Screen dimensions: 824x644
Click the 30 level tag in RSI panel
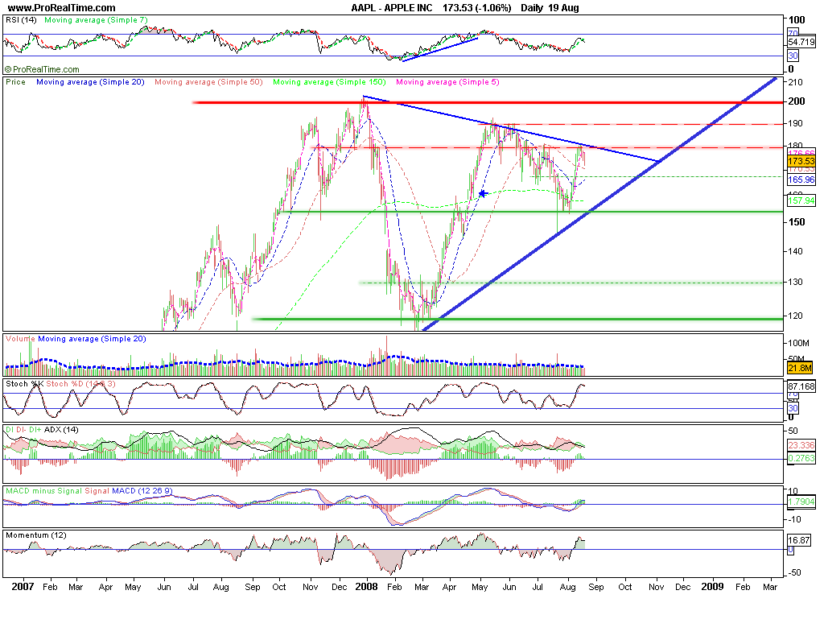[x=793, y=56]
